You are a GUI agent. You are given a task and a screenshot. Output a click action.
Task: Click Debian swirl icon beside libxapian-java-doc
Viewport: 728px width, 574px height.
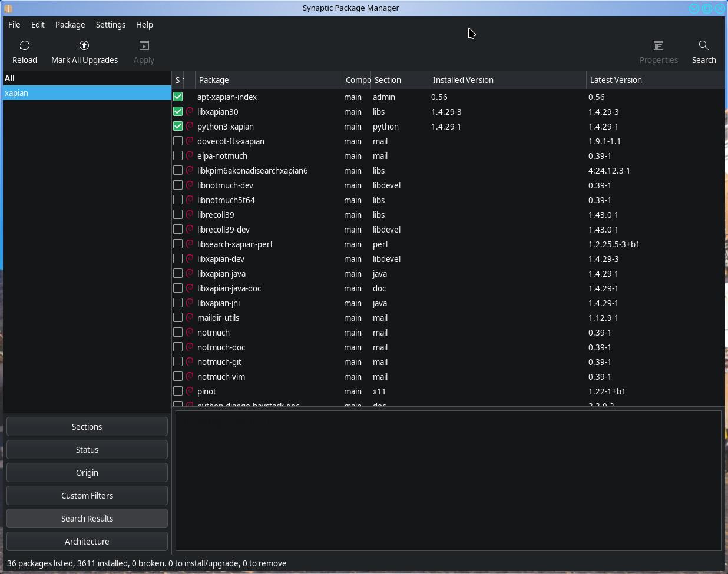click(190, 288)
